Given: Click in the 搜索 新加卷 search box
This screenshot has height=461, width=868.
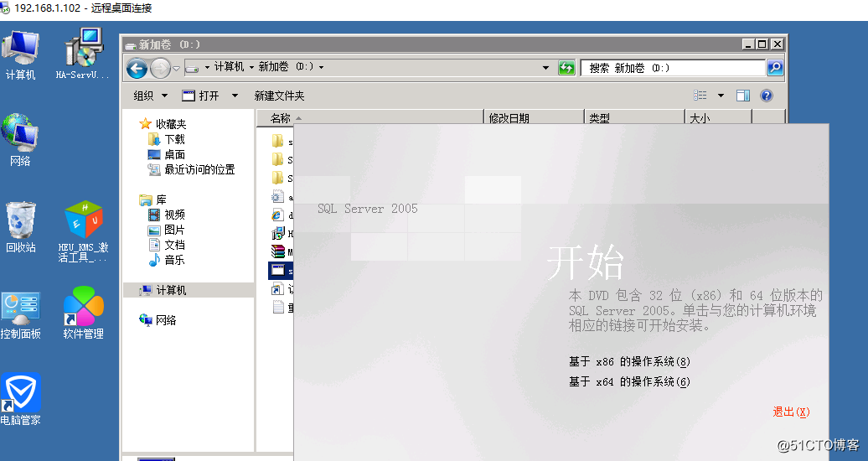Looking at the screenshot, I should (x=673, y=68).
